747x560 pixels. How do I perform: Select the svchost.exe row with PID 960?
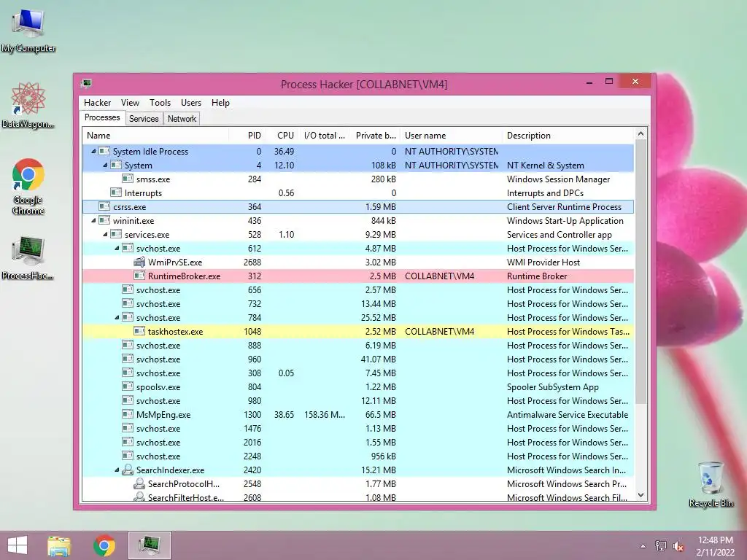(x=358, y=359)
